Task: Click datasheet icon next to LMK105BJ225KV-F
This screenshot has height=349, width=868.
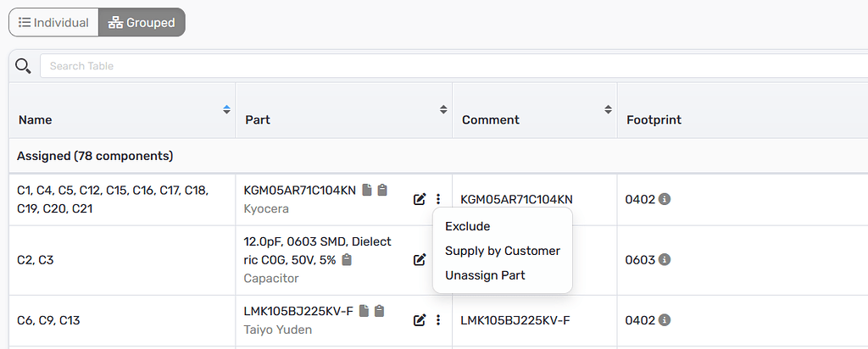Action: 364,311
